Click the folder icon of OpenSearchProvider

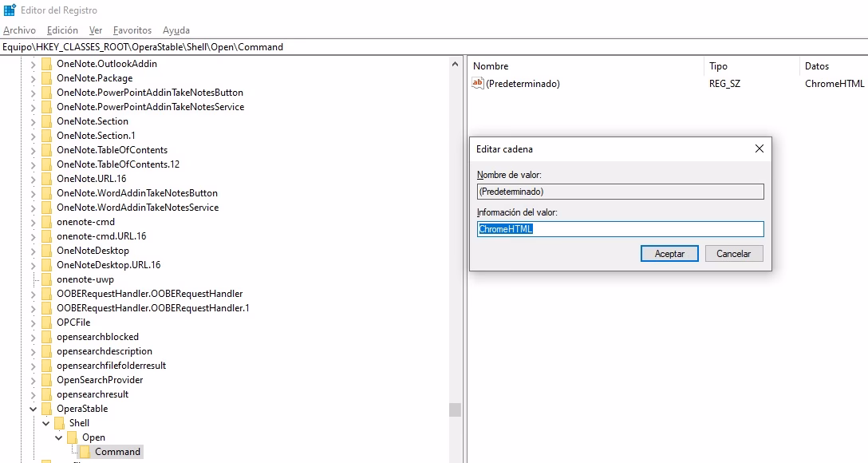click(46, 380)
